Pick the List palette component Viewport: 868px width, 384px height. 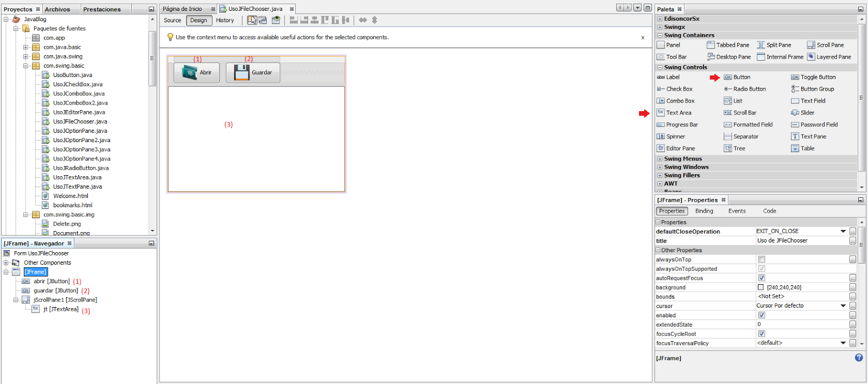pos(733,101)
